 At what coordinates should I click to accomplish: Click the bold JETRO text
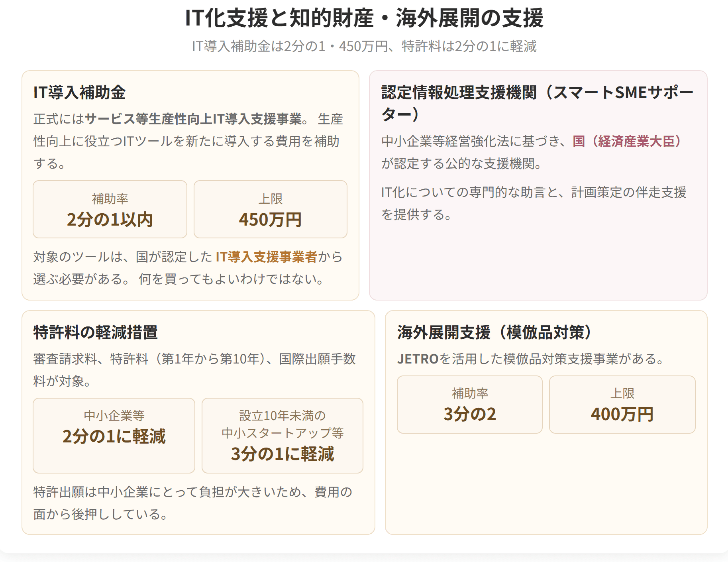pos(418,359)
